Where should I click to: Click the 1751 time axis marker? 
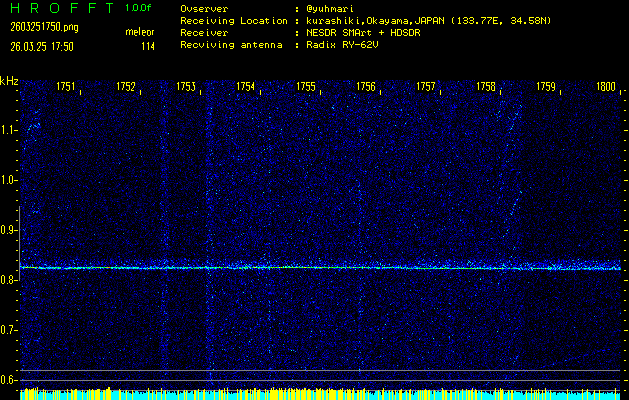pos(65,87)
